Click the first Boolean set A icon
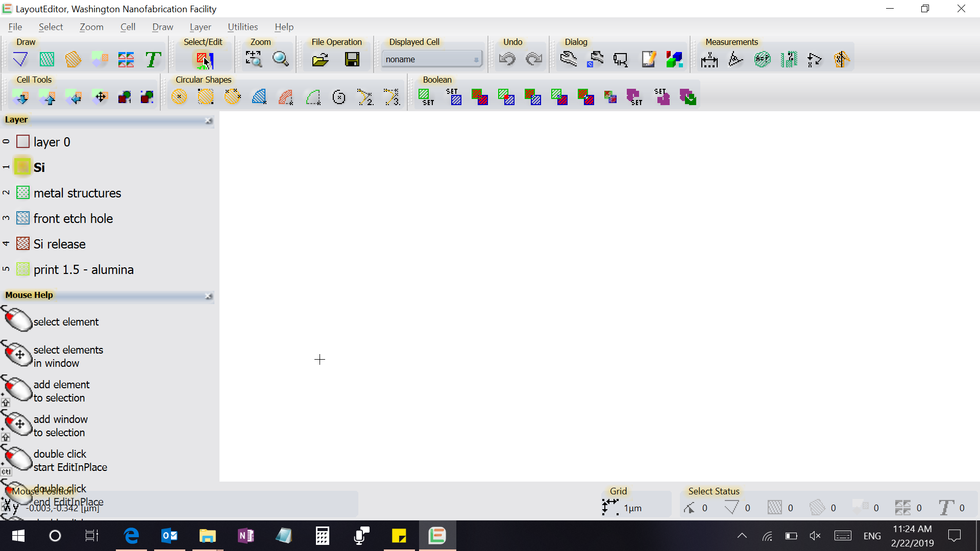980x551 pixels. 426,97
